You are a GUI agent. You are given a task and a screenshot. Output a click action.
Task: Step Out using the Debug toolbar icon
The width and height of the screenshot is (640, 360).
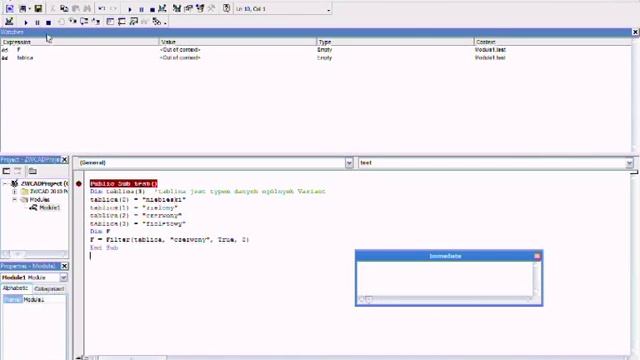tap(96, 22)
